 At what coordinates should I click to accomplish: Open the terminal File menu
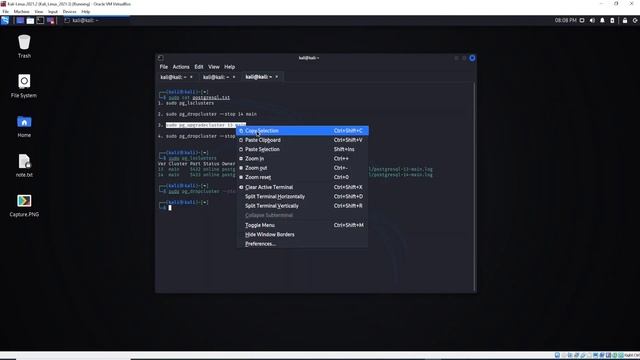(x=164, y=67)
